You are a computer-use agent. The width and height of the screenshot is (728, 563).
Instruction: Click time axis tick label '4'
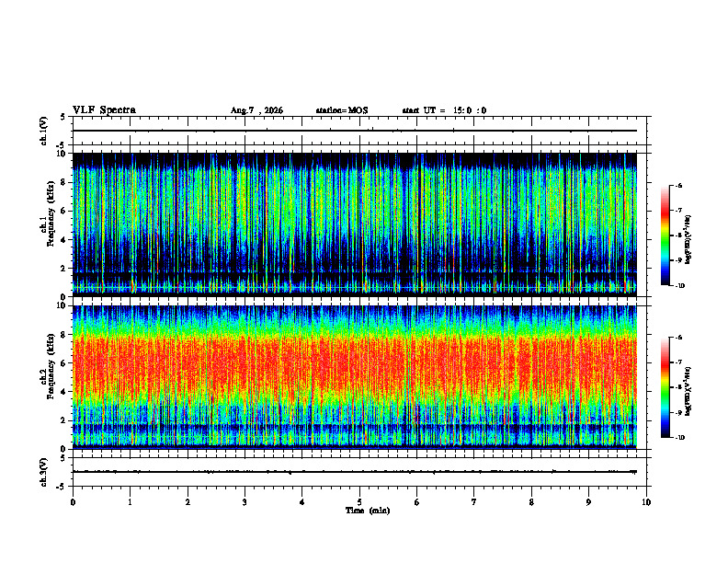coord(302,502)
